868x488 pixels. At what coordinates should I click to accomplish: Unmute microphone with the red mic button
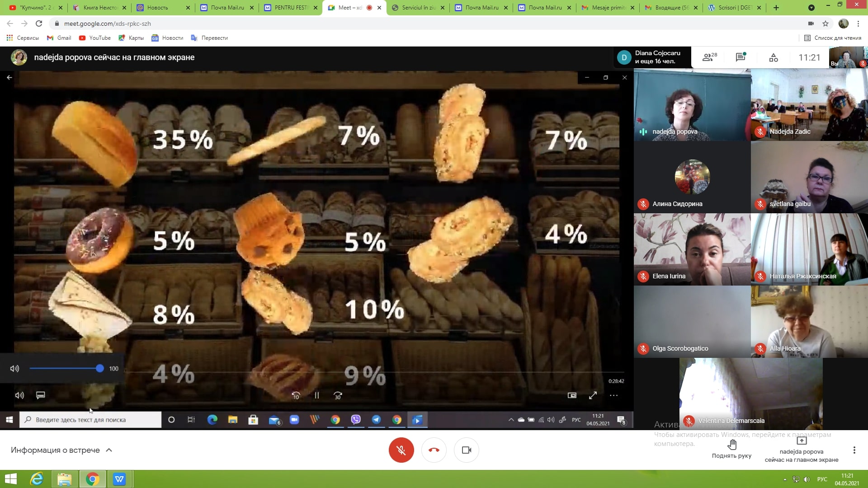pos(401,450)
